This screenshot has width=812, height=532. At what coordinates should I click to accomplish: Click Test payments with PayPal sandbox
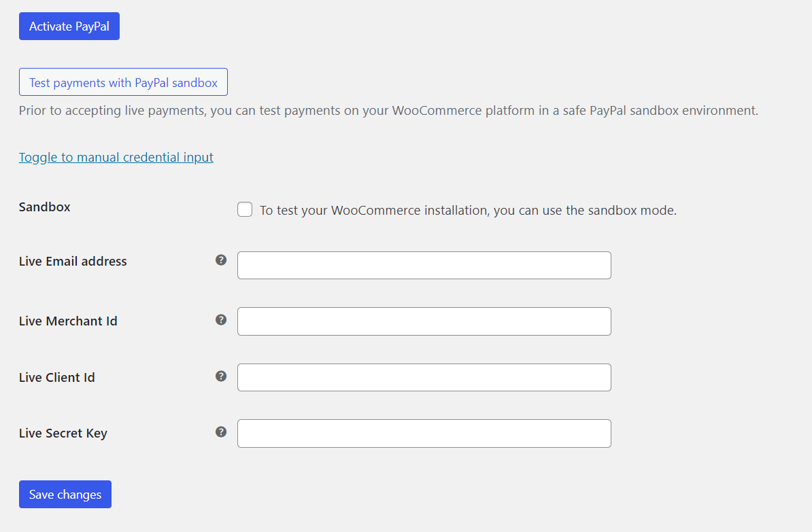(123, 82)
